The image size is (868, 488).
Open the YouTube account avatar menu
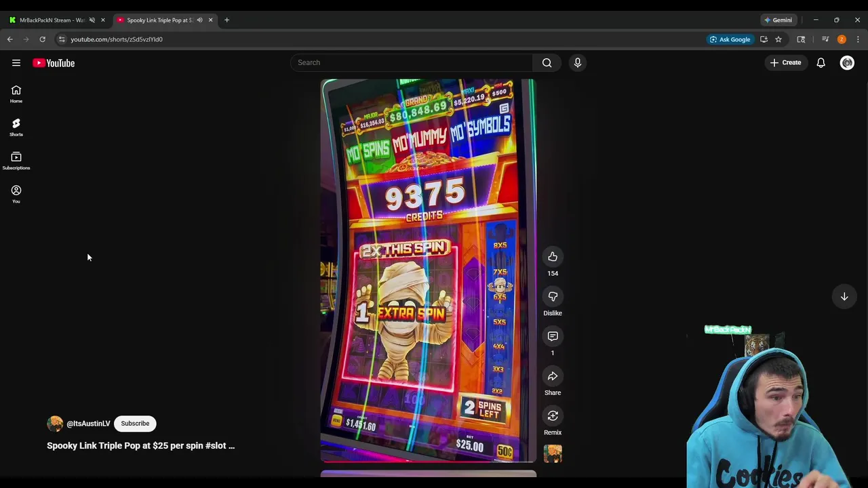click(847, 63)
